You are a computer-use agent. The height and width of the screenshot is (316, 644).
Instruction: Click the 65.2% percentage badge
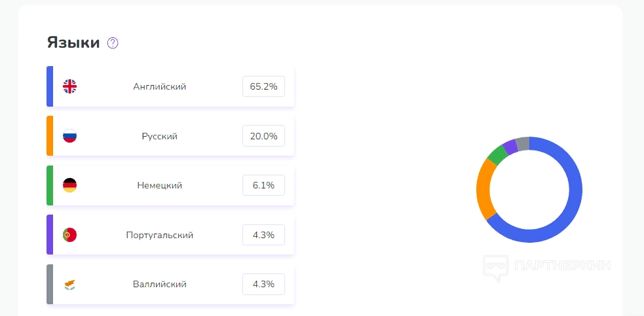pyautogui.click(x=263, y=86)
